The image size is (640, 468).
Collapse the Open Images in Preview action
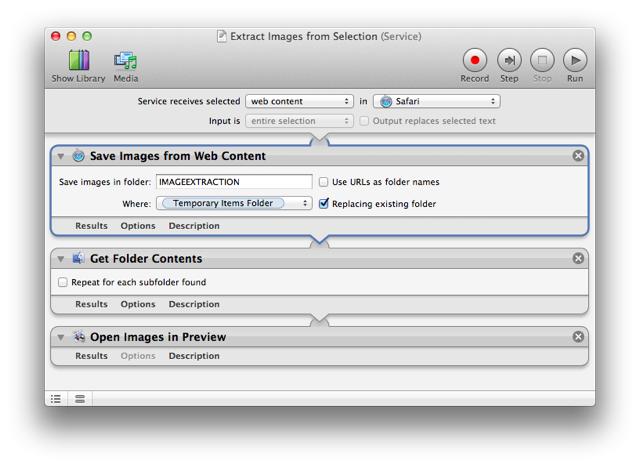pos(61,337)
